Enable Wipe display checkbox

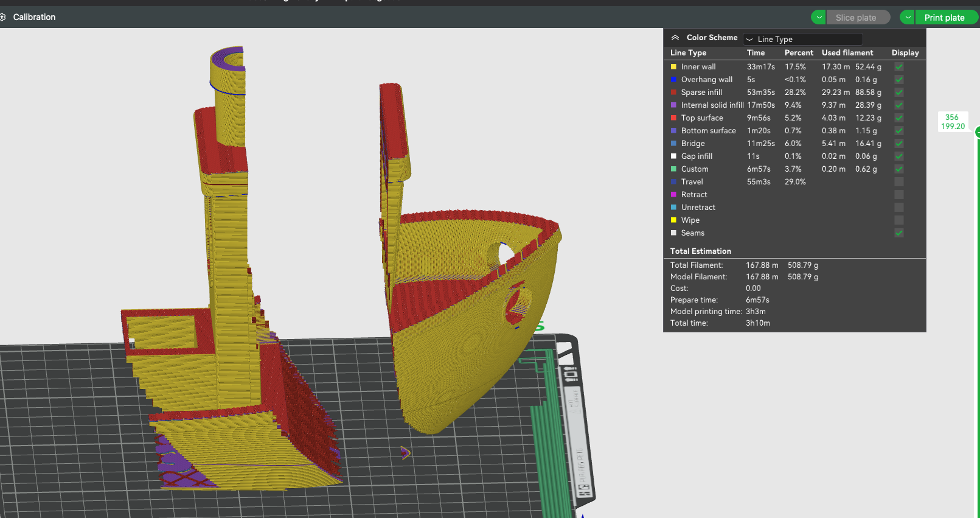point(899,220)
